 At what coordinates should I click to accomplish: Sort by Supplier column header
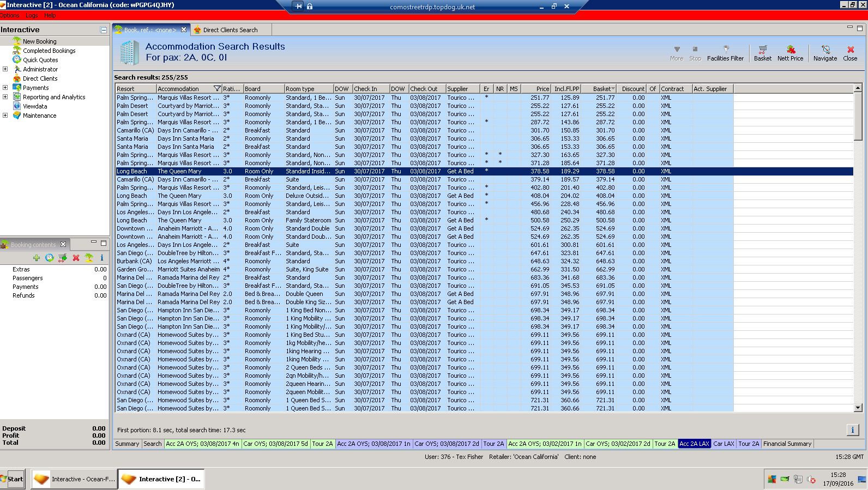(462, 89)
